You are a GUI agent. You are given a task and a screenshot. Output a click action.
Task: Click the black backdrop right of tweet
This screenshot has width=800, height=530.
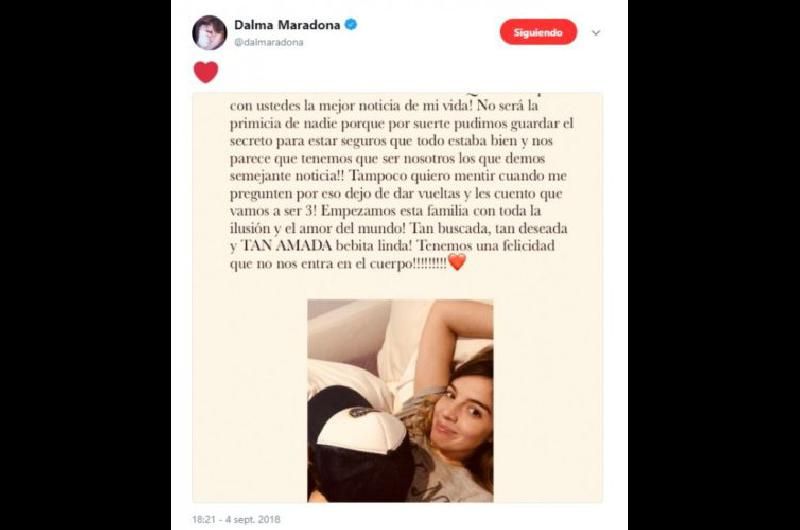pyautogui.click(x=714, y=265)
